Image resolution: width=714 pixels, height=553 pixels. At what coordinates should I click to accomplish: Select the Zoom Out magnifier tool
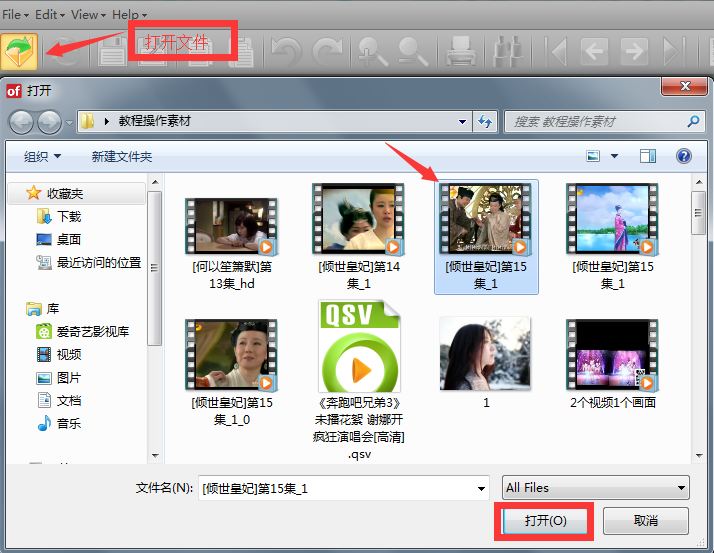point(413,51)
